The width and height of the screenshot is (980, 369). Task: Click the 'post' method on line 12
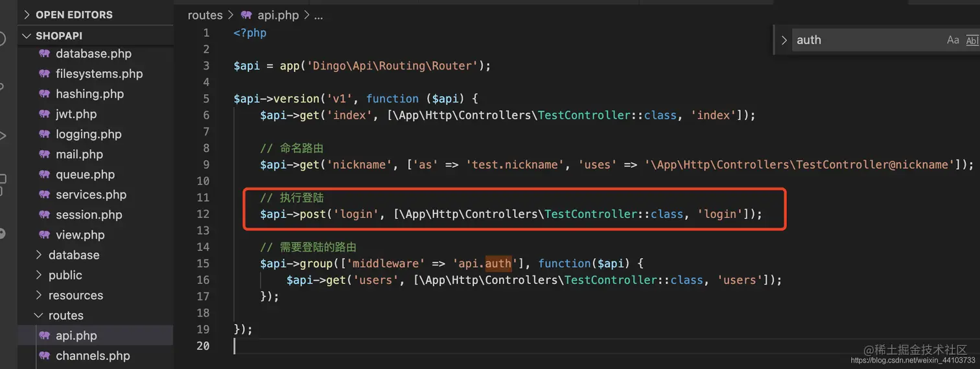pos(313,214)
